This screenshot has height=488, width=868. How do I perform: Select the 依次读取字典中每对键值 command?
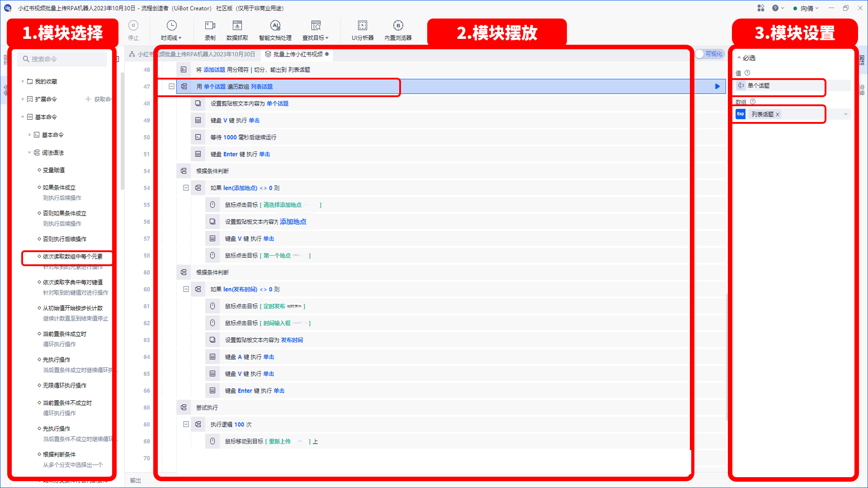(x=73, y=282)
